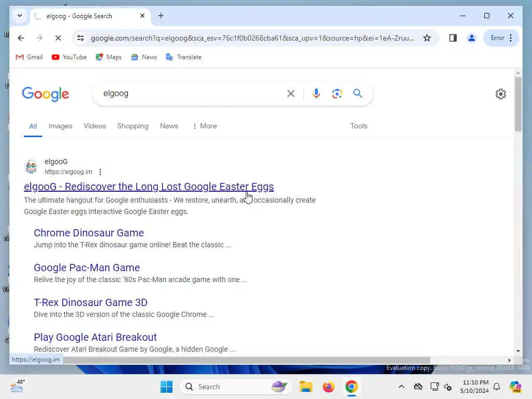Open weather widget showing 48°
The height and width of the screenshot is (399, 532).
coord(17,387)
